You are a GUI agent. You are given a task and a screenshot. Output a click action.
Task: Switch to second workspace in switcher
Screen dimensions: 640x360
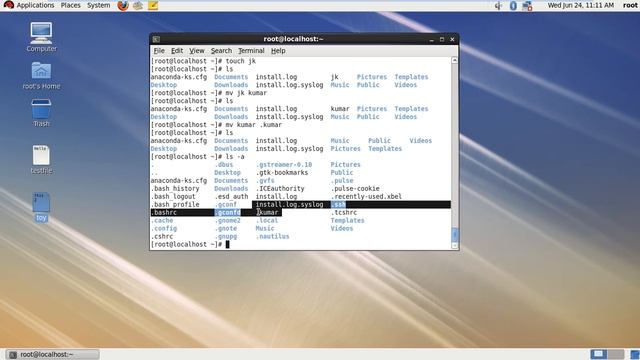coord(616,353)
